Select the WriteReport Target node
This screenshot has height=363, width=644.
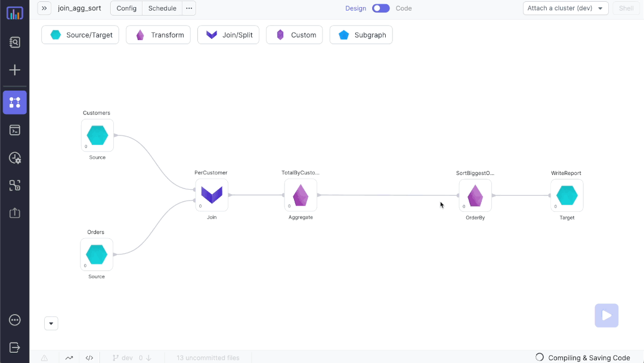(566, 195)
